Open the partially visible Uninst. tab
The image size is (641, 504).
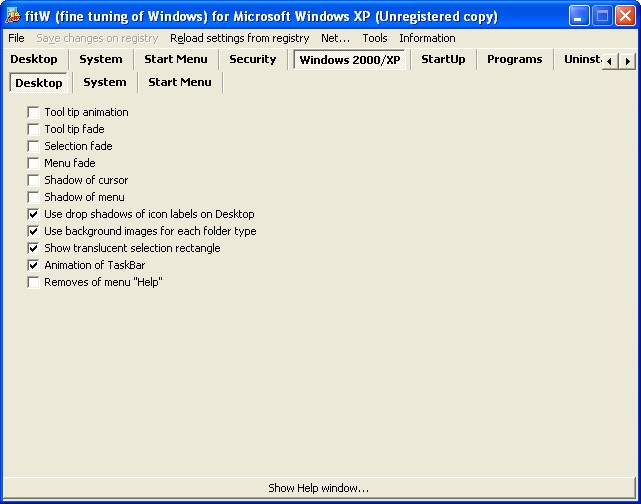click(582, 59)
